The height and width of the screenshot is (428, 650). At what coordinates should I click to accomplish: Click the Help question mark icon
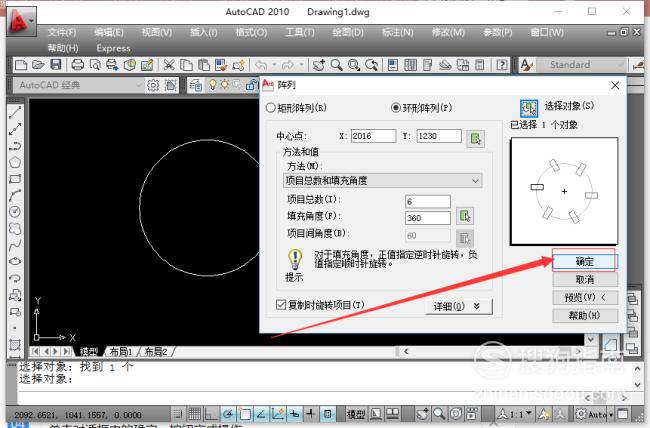pos(502,65)
